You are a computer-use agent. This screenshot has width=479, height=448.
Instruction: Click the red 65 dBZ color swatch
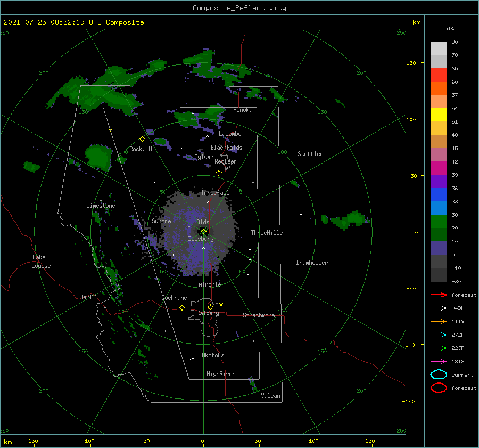[439, 75]
